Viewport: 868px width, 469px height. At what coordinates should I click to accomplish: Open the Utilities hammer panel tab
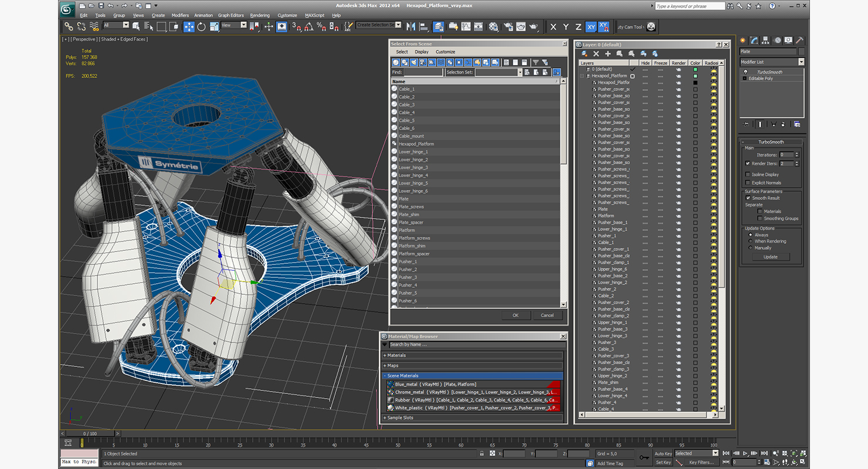click(x=799, y=40)
